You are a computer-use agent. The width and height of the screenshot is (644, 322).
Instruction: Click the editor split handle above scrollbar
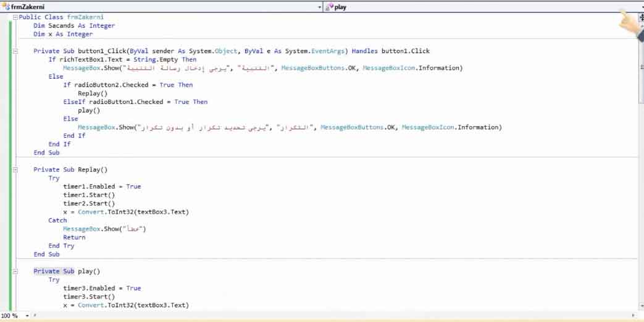coord(641,17)
